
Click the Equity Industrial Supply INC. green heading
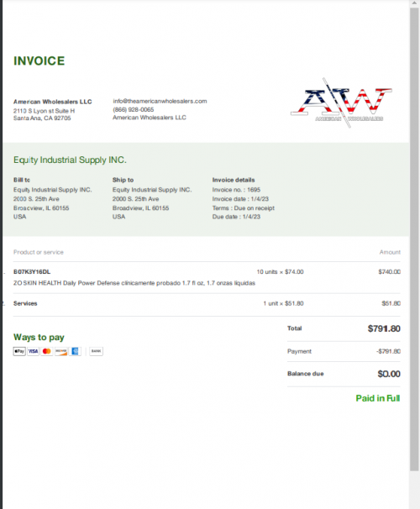[x=70, y=160]
